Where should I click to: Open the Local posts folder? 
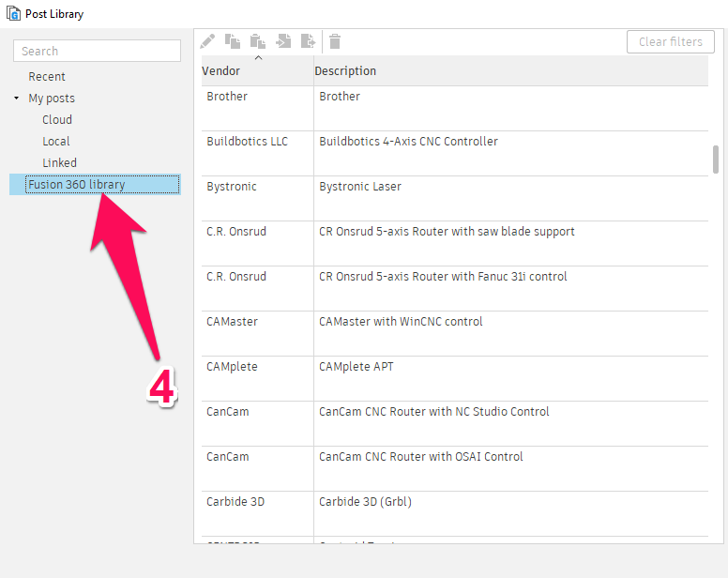56,141
